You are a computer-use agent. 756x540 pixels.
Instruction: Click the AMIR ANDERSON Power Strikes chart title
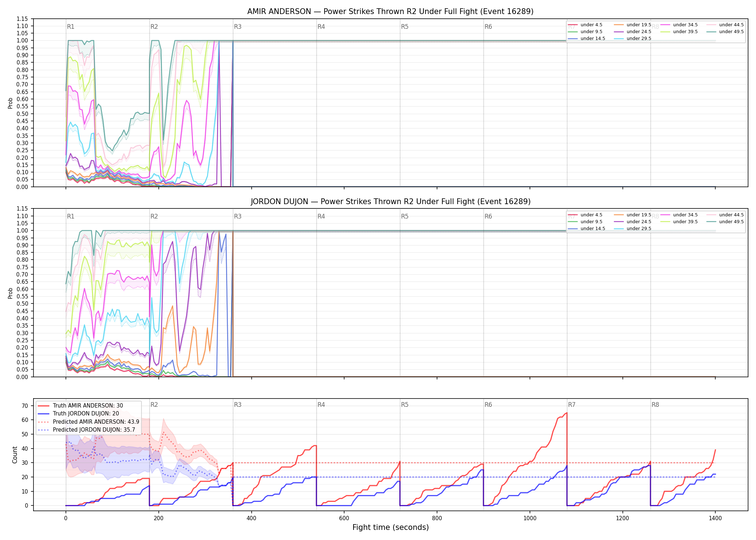pos(390,12)
